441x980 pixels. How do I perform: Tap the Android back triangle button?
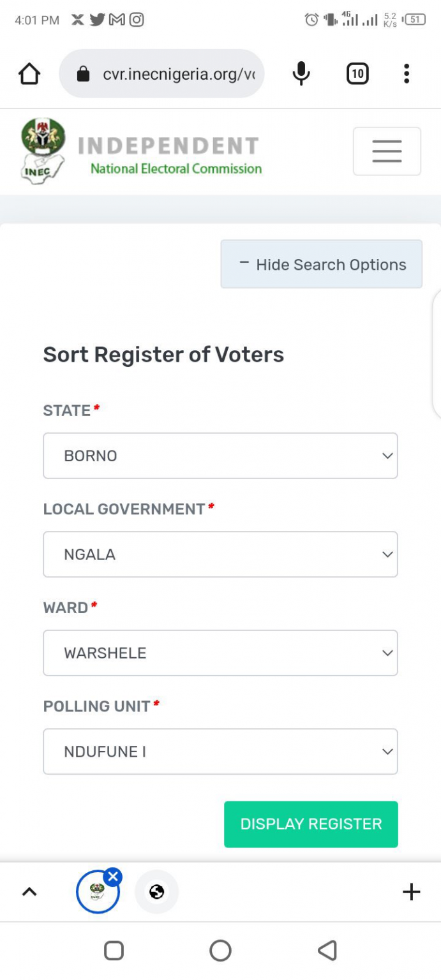[x=327, y=951]
